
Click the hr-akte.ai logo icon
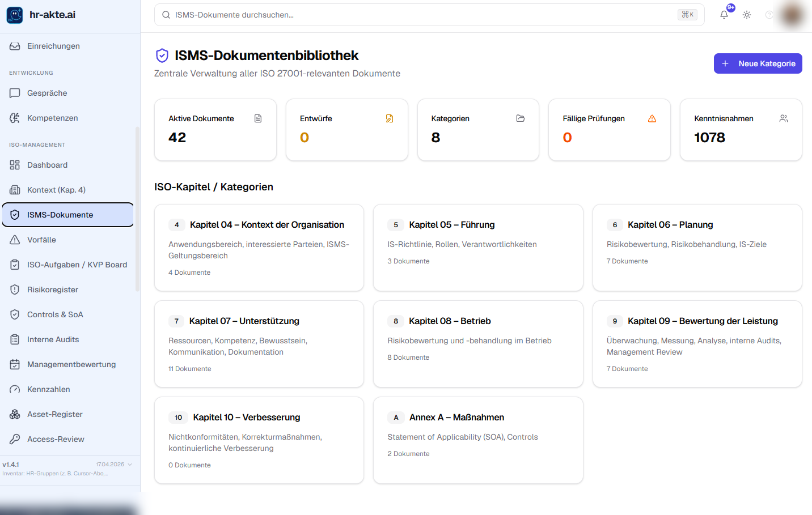pyautogui.click(x=15, y=15)
